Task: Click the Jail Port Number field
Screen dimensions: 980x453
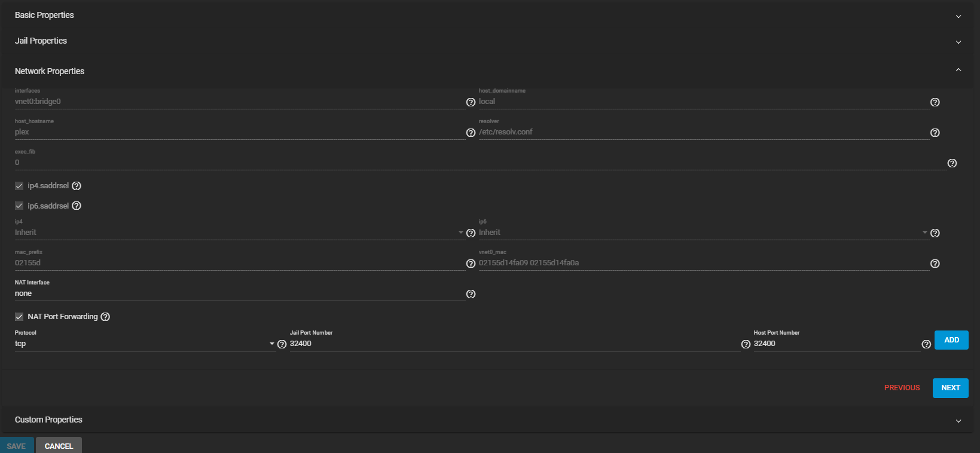Action: [514, 344]
